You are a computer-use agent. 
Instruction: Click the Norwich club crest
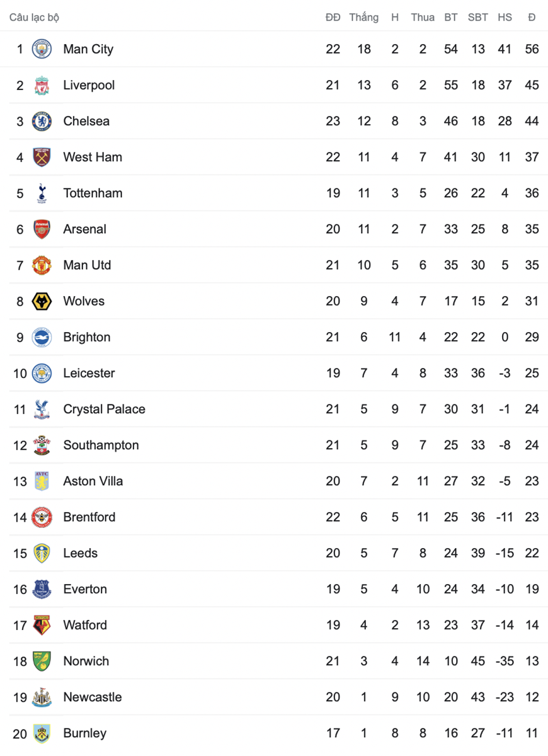pos(42,661)
